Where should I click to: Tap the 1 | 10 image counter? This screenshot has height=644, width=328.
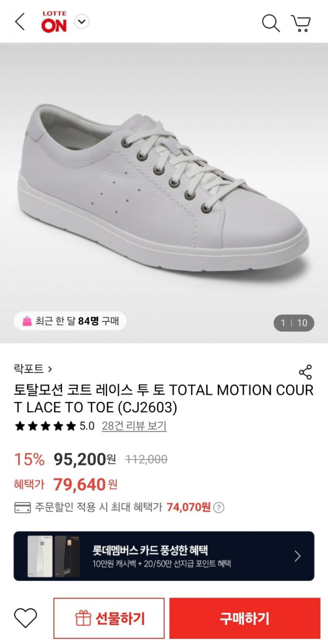[294, 323]
